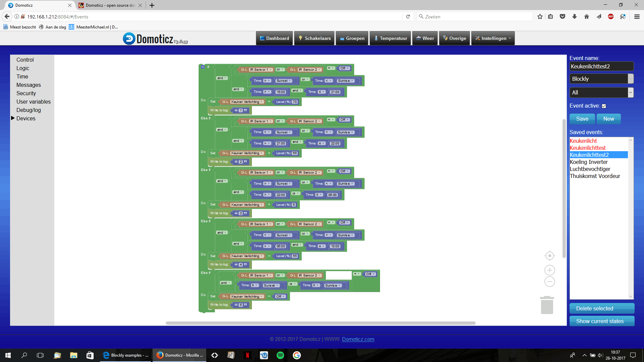644x362 pixels.
Task: Toggle the Event active checkbox
Action: [604, 106]
